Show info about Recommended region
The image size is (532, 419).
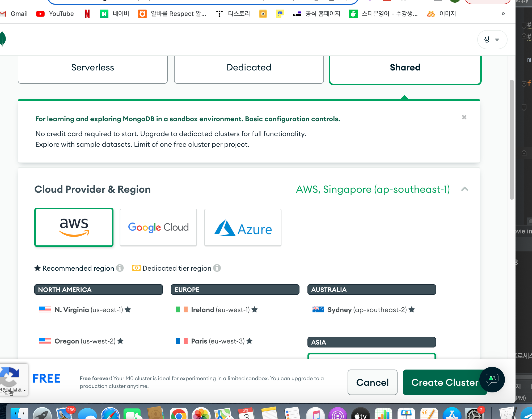click(120, 268)
